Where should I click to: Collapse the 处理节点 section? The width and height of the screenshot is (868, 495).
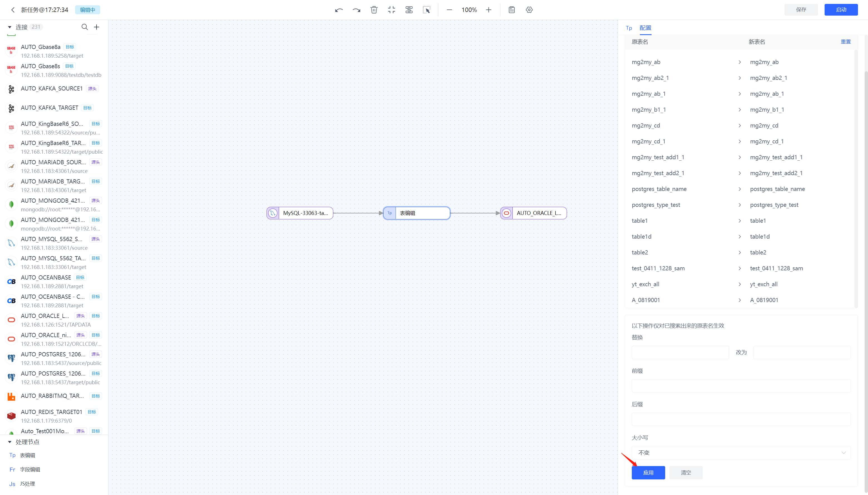click(x=9, y=442)
